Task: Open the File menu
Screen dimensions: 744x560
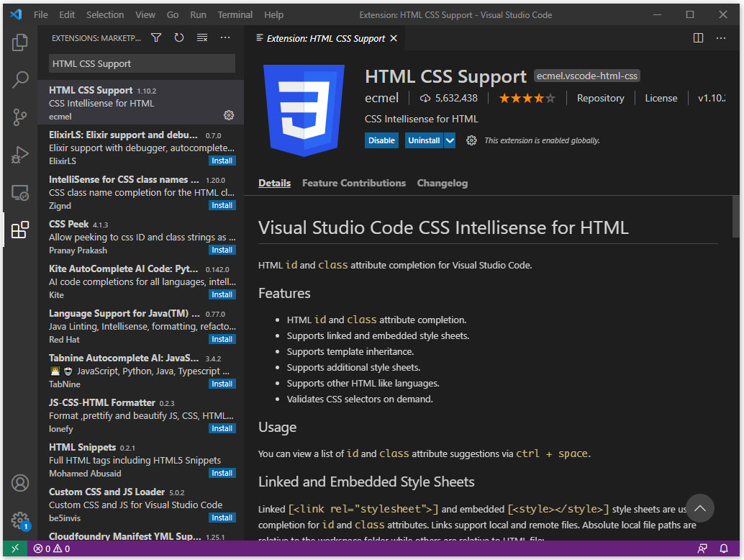Action: coord(40,14)
